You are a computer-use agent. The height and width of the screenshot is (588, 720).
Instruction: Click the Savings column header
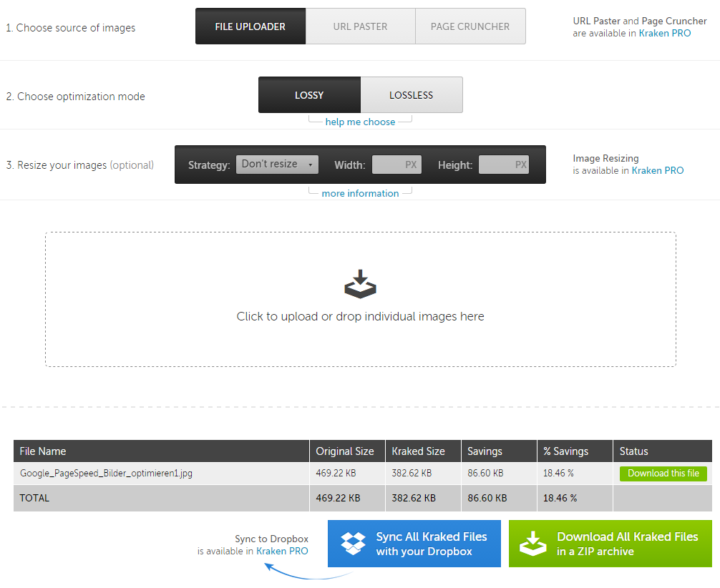499,451
